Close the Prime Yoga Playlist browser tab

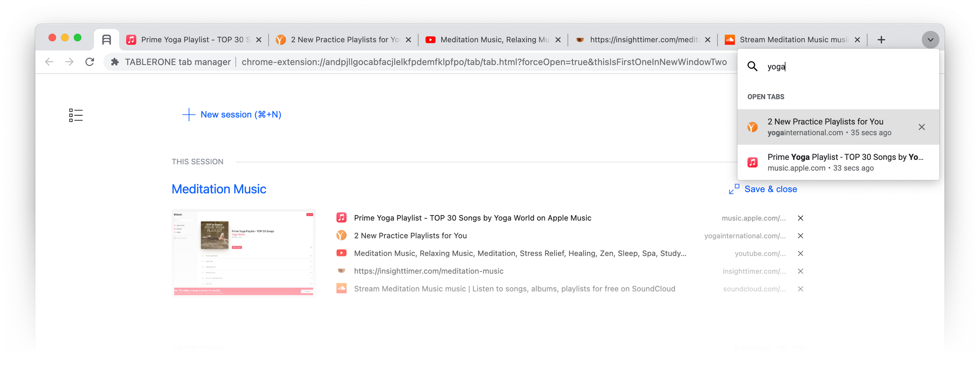coord(259,40)
